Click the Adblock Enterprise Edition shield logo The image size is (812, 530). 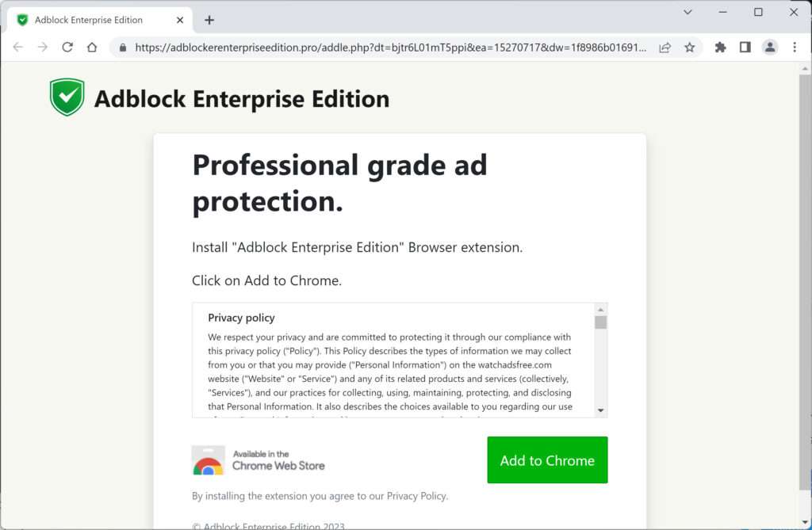click(x=67, y=97)
